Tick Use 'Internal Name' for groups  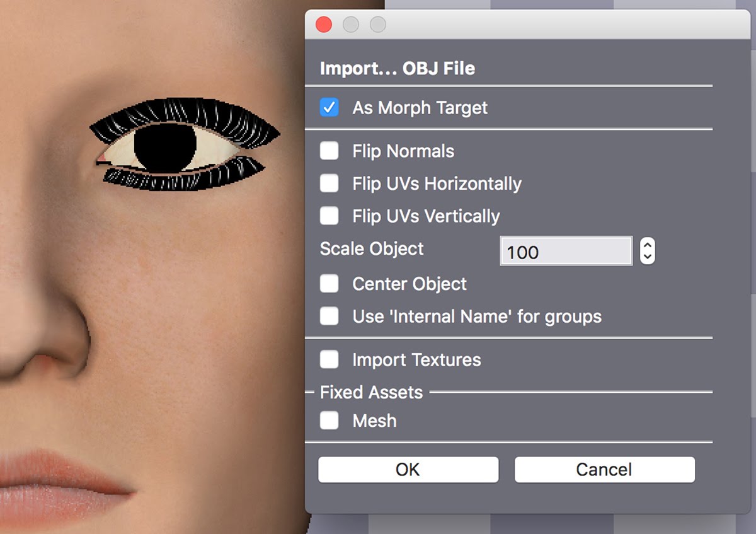tap(329, 316)
